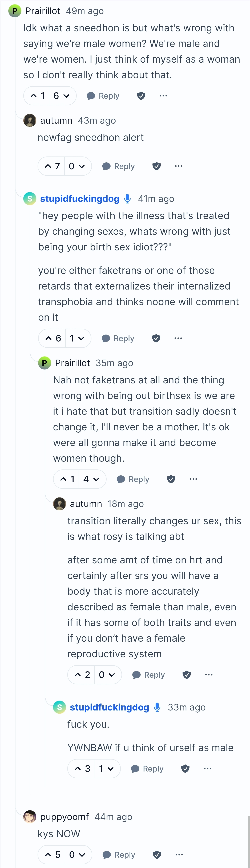
Task: Click puppyoomf's profile picture thumbnail
Action: click(x=30, y=817)
